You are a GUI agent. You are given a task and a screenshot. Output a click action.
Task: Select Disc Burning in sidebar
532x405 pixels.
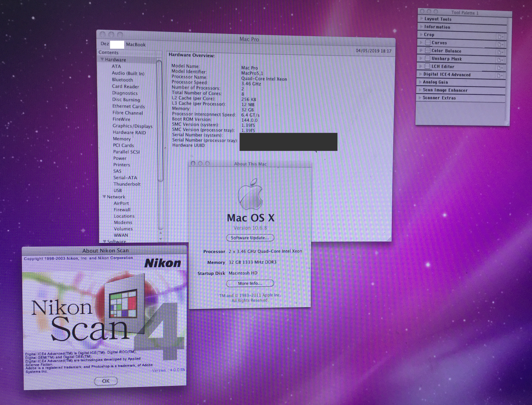[126, 100]
